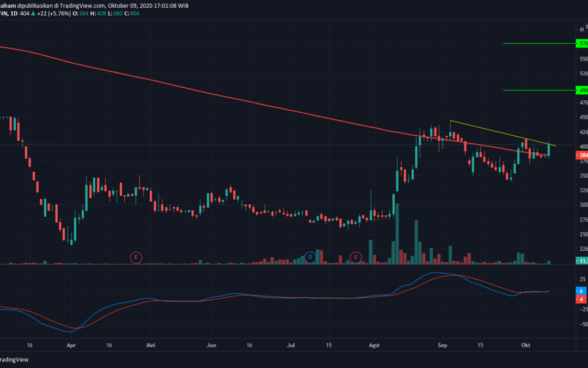Toggle the blue indicator value 6 label
Viewport: 588px width, 368px height.
point(580,292)
